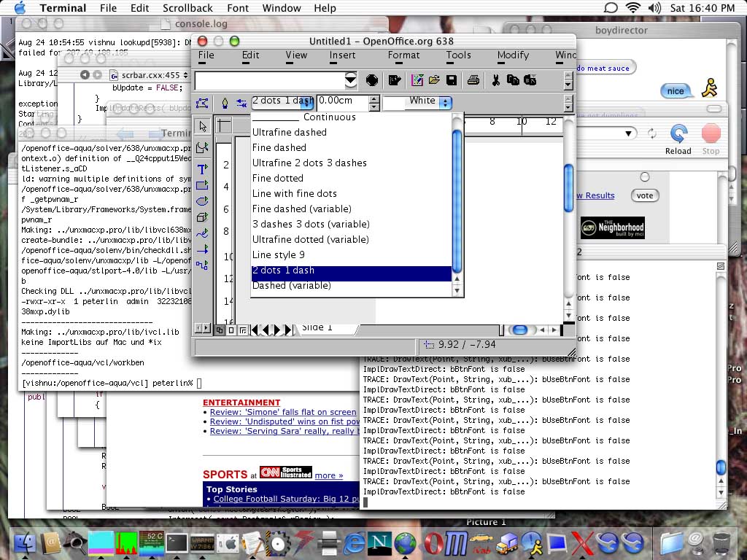Screen dimensions: 747x560
Task: Click the vote button in the browser
Action: 645,195
